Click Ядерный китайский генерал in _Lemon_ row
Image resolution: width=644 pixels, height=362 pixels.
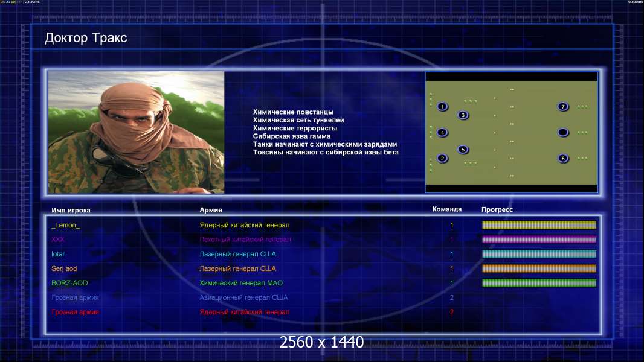pos(245,225)
